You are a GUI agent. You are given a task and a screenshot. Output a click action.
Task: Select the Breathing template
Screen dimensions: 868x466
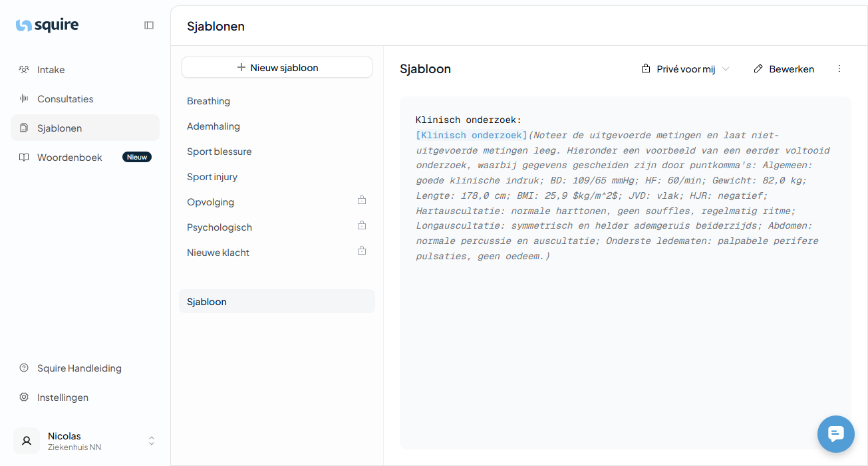pos(277,101)
